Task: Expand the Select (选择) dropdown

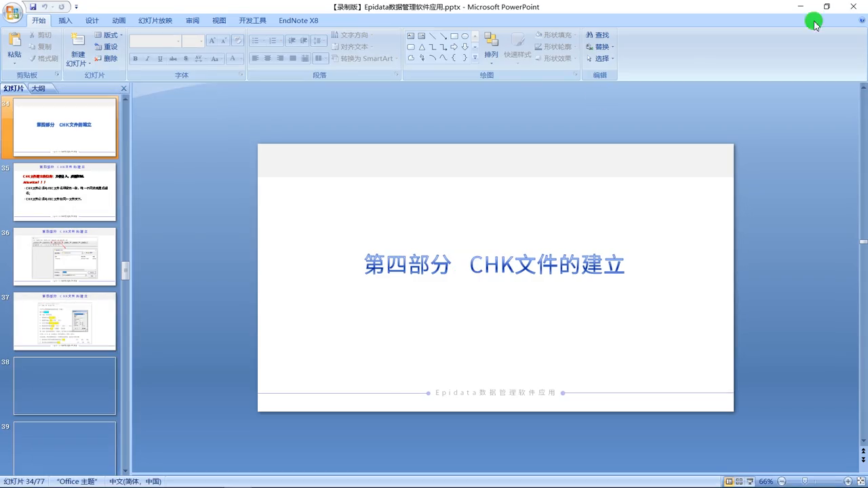Action: pos(601,59)
